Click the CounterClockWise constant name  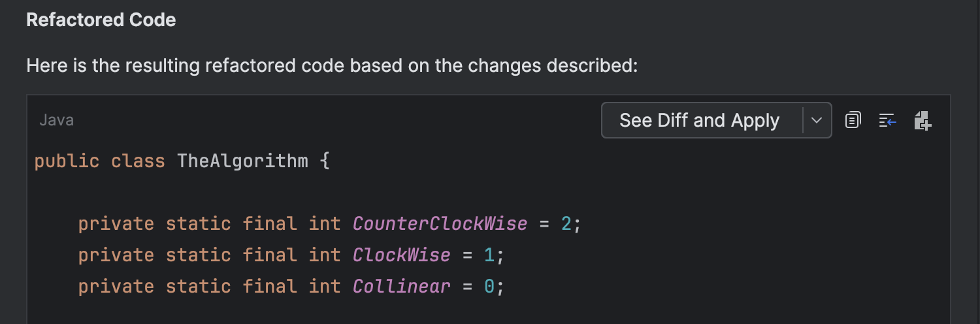[440, 224]
